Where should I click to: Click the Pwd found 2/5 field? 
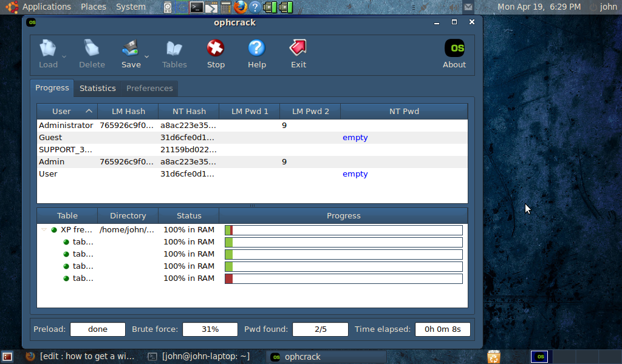320,329
